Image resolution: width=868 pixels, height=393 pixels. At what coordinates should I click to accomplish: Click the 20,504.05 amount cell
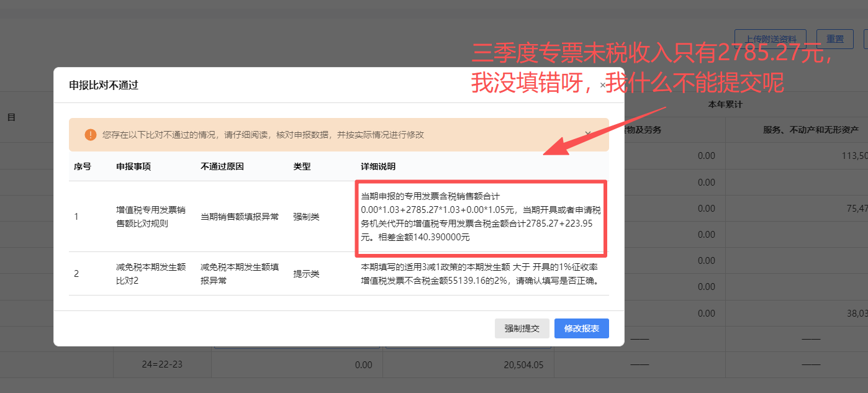point(525,365)
